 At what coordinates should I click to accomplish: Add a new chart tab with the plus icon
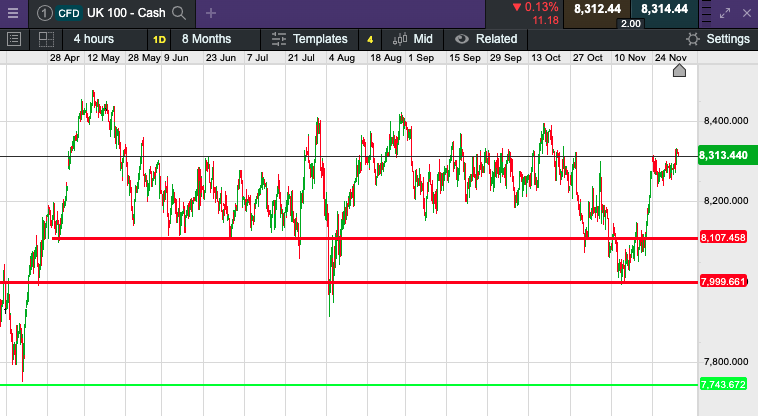(x=211, y=13)
